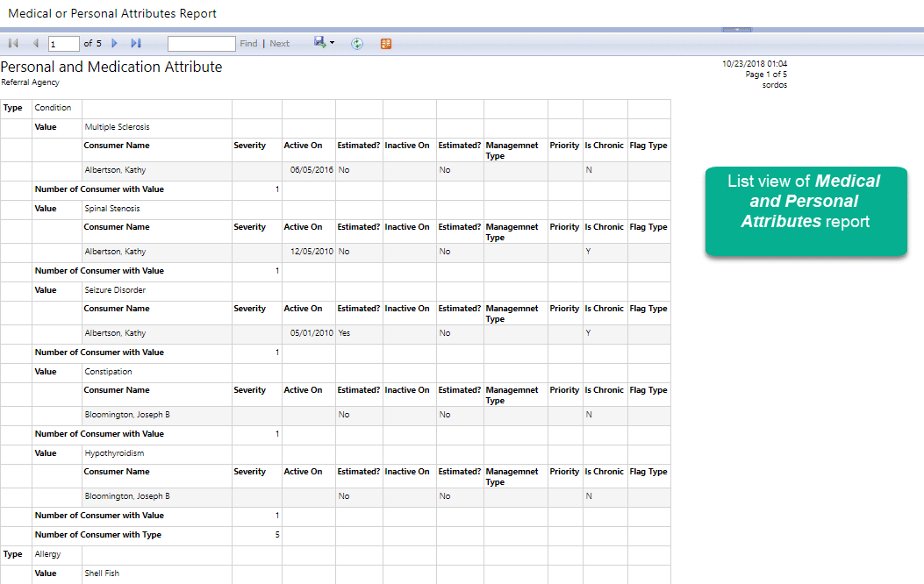Jump to the last page of the report
This screenshot has height=584, width=924.
[x=133, y=42]
